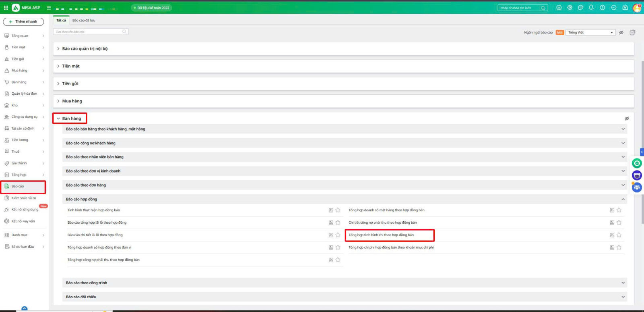This screenshot has height=312, width=644.
Task: Open Kho in the left sidebar
Action: point(15,105)
